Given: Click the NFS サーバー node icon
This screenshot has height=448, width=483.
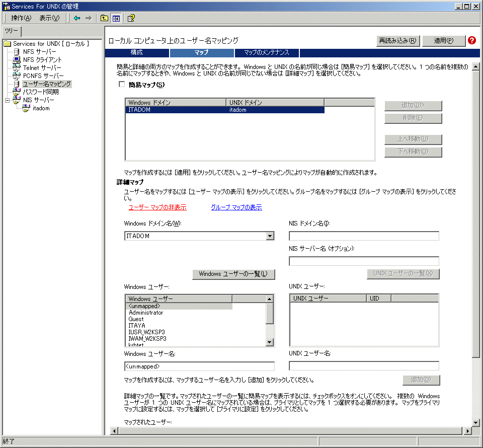Looking at the screenshot, I should (17, 52).
